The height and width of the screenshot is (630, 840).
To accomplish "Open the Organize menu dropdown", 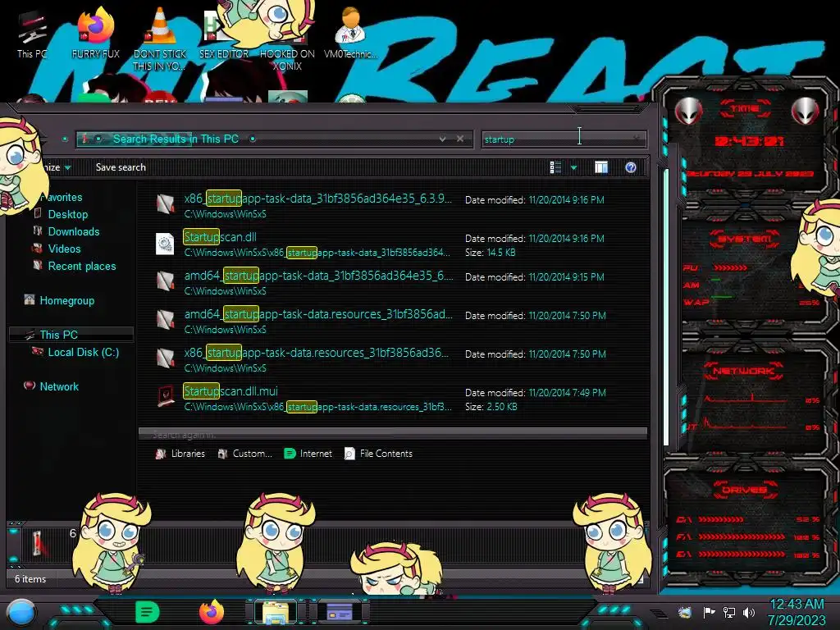I will pyautogui.click(x=57, y=167).
